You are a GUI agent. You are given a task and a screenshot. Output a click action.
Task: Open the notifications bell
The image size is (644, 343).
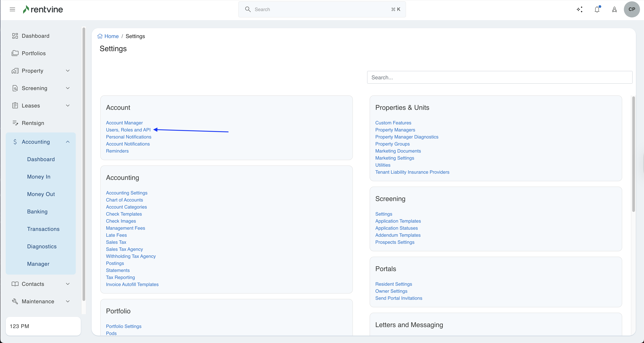pos(597,10)
